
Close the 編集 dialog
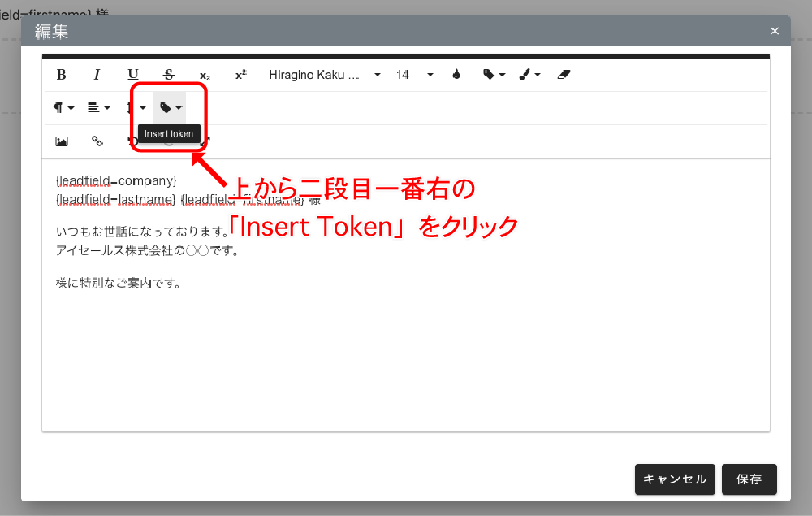point(774,31)
